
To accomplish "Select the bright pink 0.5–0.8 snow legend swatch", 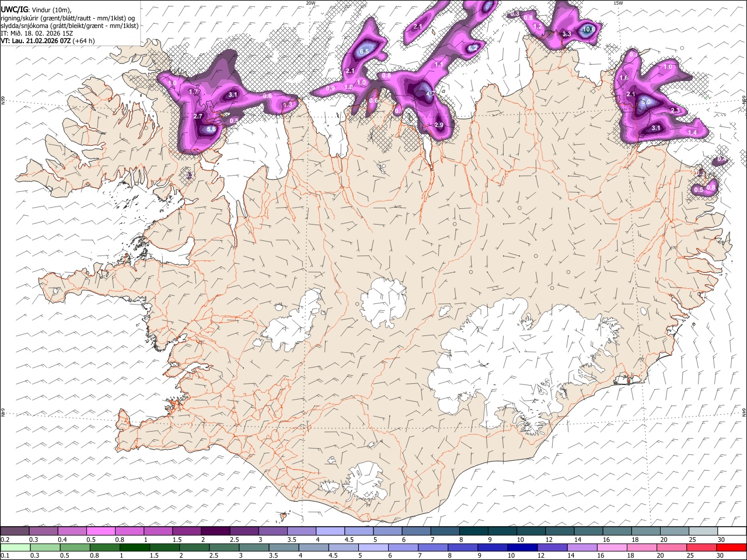I will point(100,531).
